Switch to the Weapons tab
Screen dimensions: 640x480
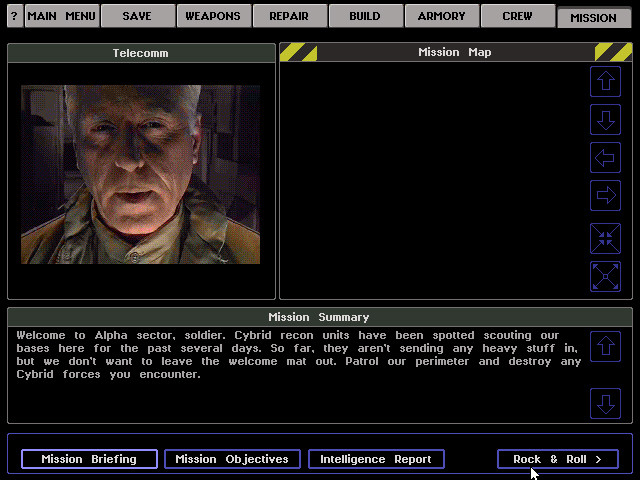click(213, 16)
